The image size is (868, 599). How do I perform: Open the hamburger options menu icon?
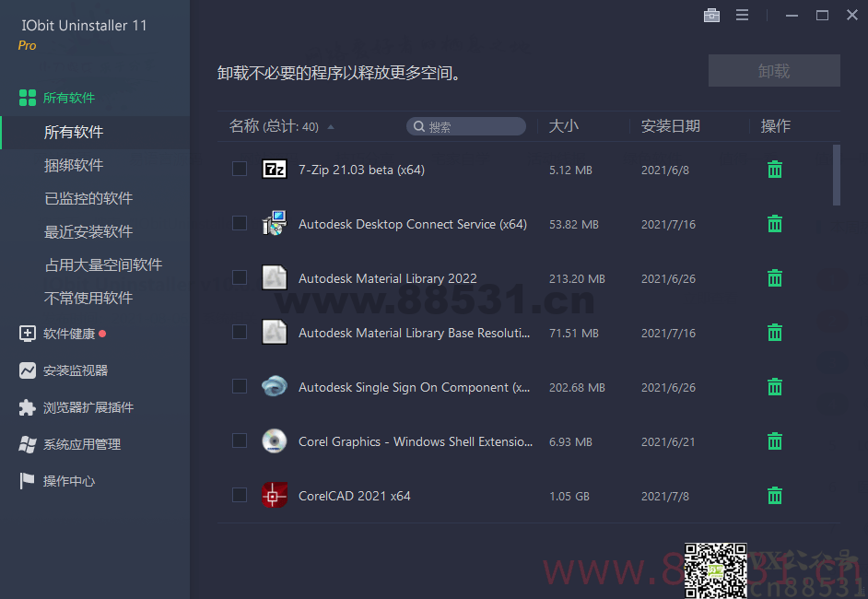[742, 16]
